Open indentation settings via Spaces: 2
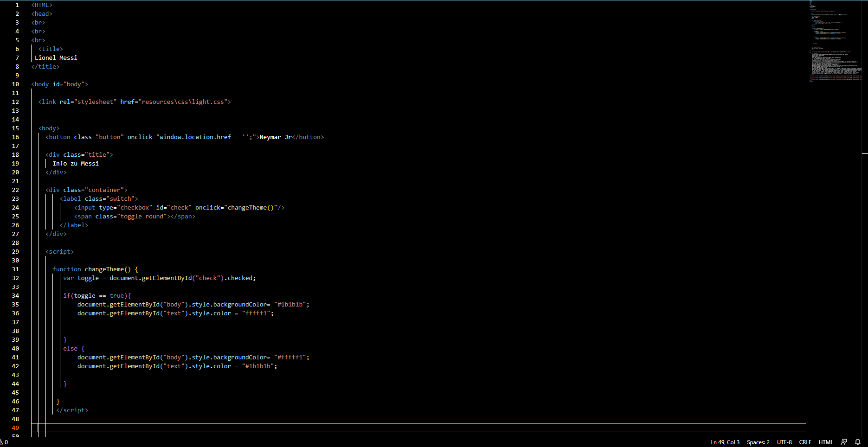 click(x=758, y=442)
